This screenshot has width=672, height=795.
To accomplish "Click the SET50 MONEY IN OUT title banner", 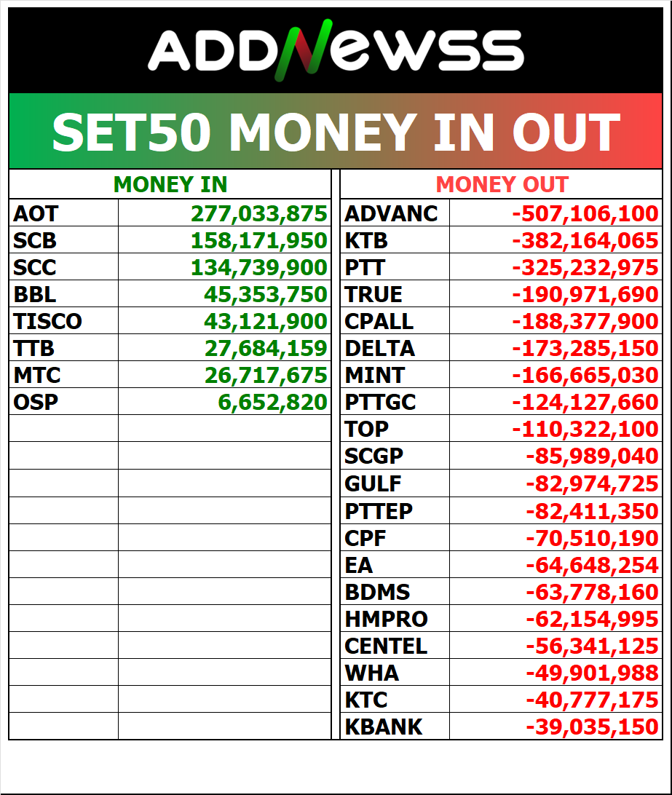I will pos(336,132).
